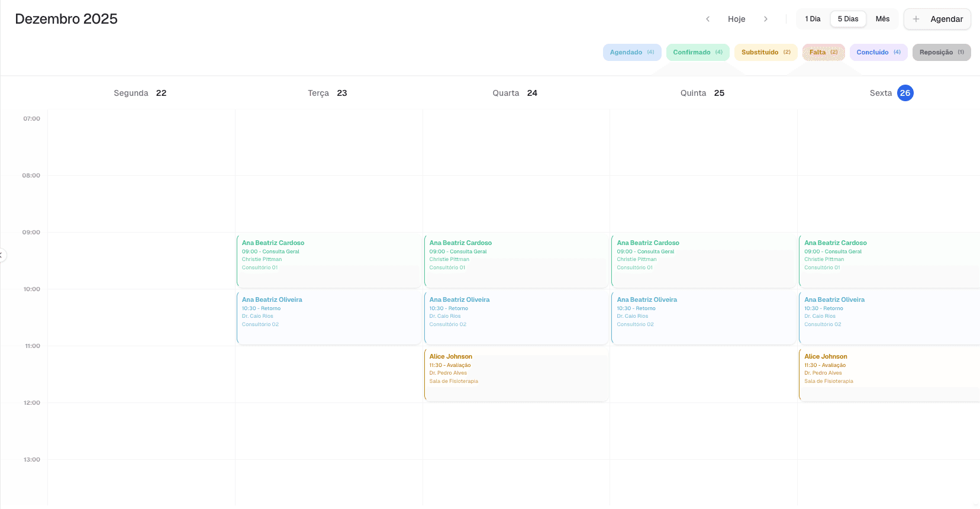Go to previous week with left chevron

point(708,19)
